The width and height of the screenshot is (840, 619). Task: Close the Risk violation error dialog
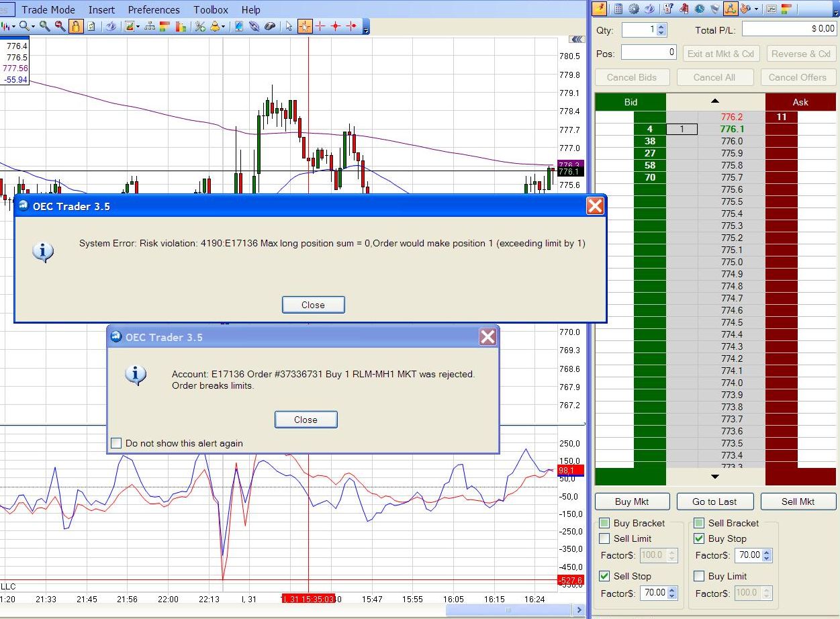click(x=313, y=305)
